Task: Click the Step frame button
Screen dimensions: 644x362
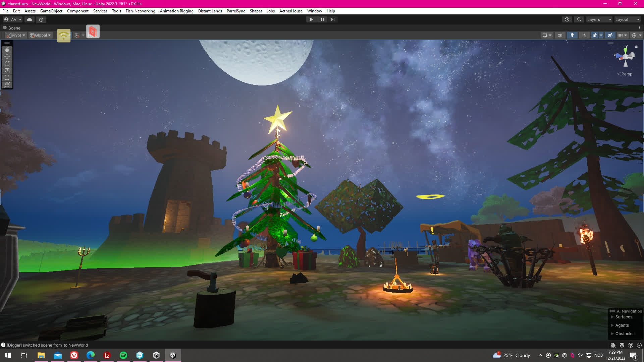Action: pos(332,19)
